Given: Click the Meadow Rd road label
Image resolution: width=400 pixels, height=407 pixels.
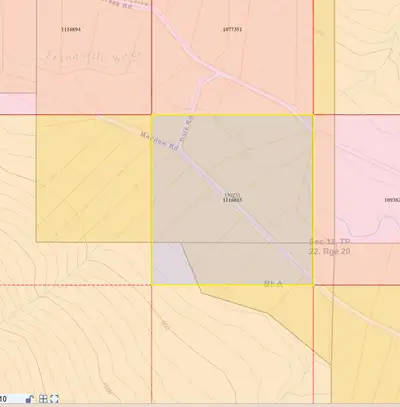Looking at the screenshot, I should click(x=159, y=142).
